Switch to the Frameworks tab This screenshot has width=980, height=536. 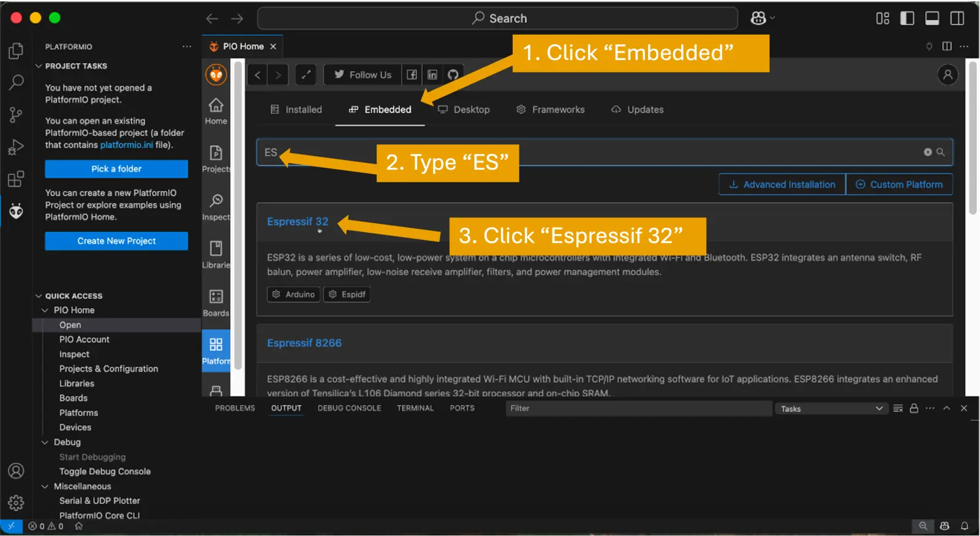click(551, 110)
